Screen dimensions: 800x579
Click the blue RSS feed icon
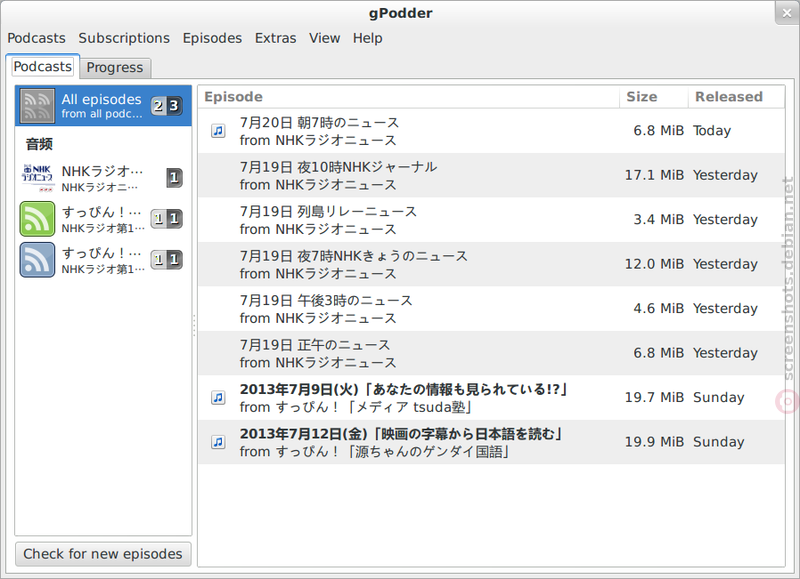(37, 260)
